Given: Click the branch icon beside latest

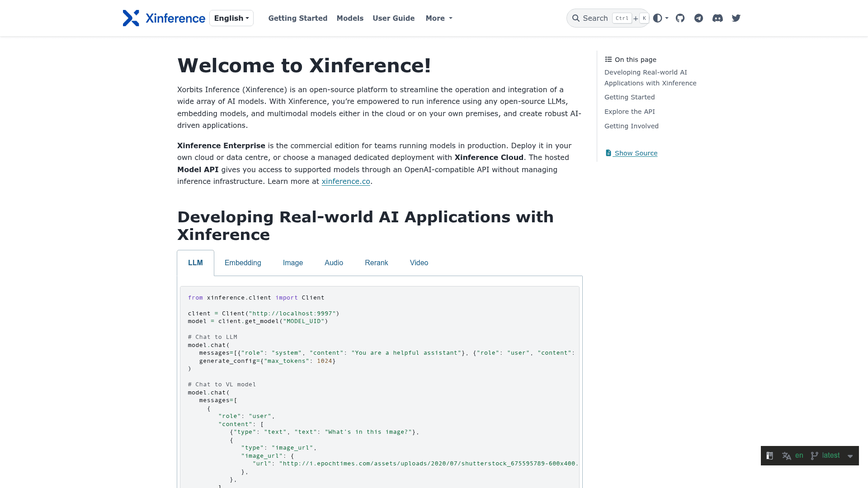Looking at the screenshot, I should 815,455.
